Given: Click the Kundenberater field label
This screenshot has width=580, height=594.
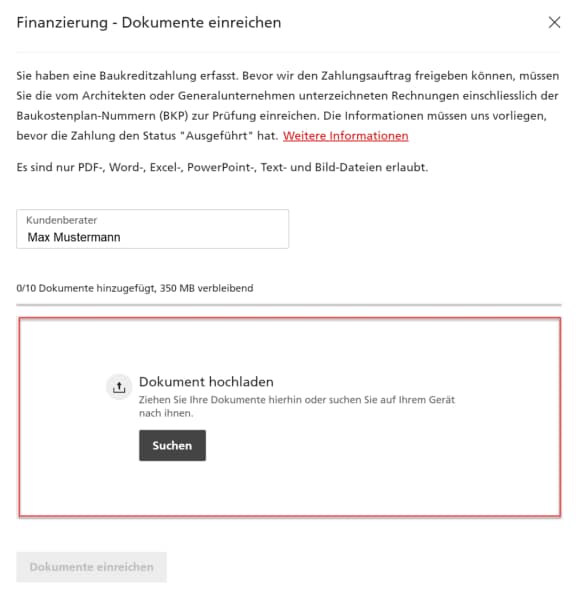Looking at the screenshot, I should [61, 220].
